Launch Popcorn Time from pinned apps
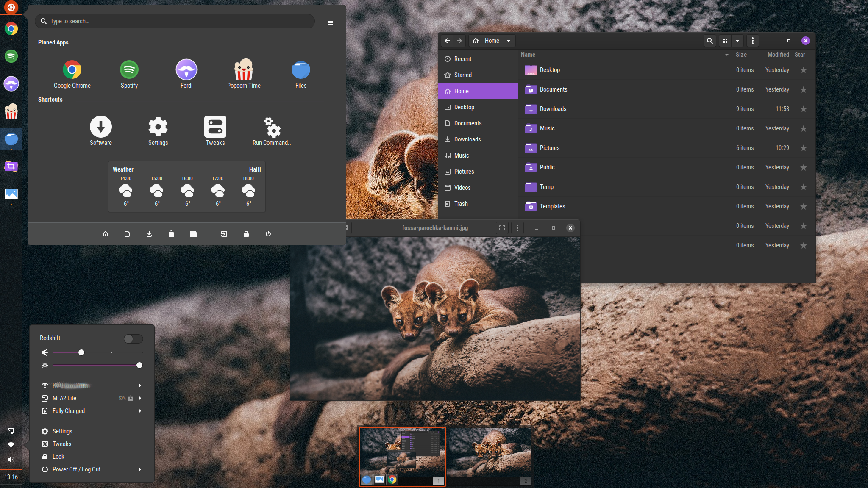The width and height of the screenshot is (868, 488). point(244,70)
